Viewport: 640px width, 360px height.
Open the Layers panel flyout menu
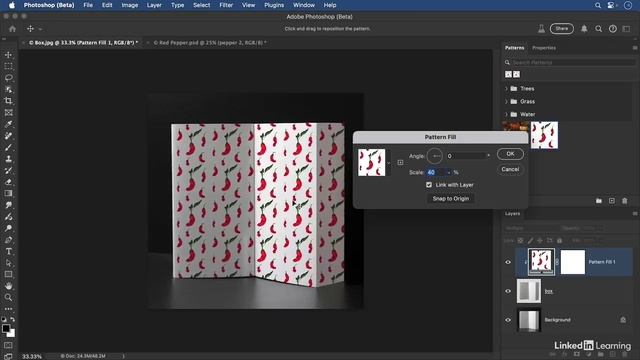pyautogui.click(x=635, y=213)
